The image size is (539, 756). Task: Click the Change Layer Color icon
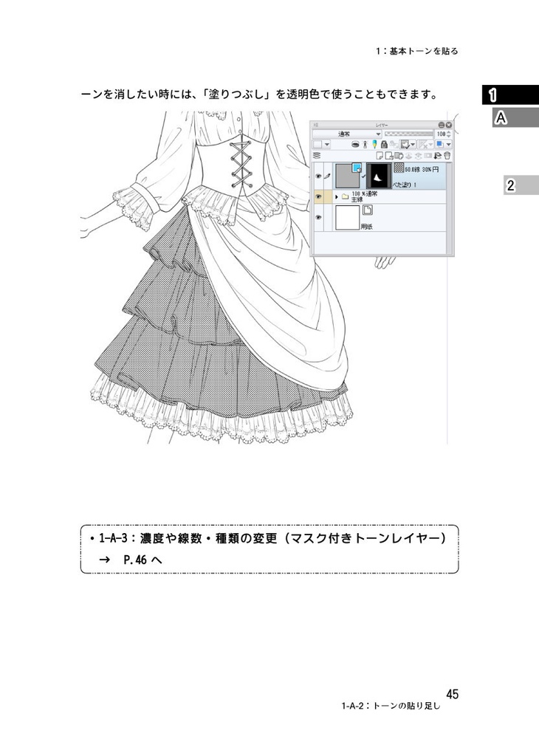click(x=439, y=144)
